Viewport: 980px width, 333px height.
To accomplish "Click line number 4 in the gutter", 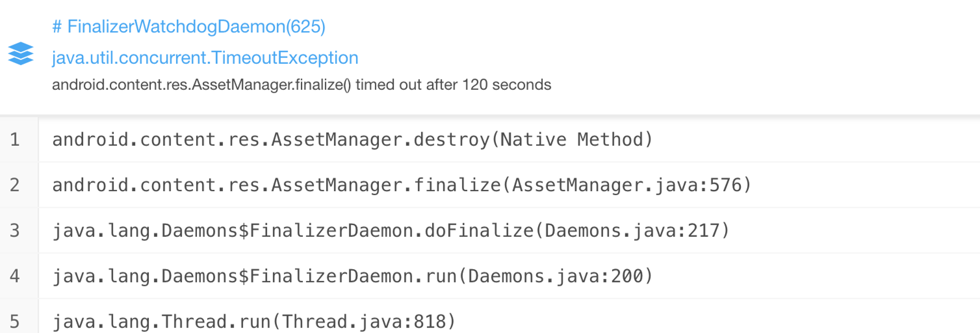I will (15, 276).
